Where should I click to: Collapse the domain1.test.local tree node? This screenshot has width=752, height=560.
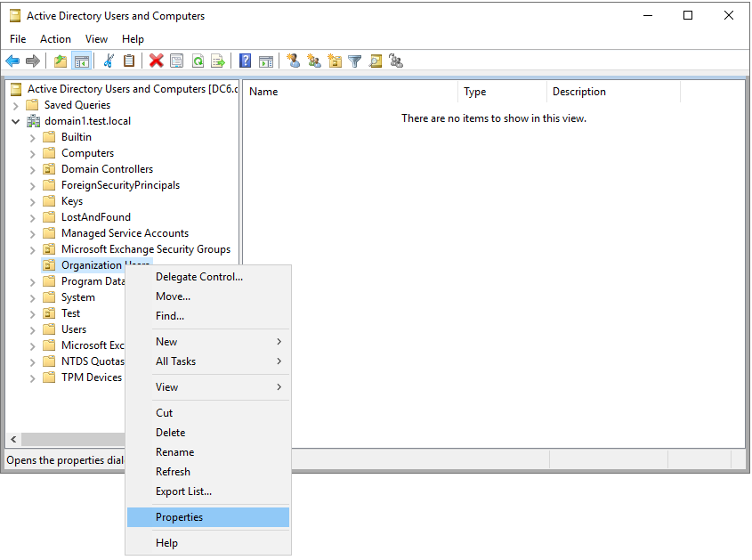pyautogui.click(x=15, y=120)
